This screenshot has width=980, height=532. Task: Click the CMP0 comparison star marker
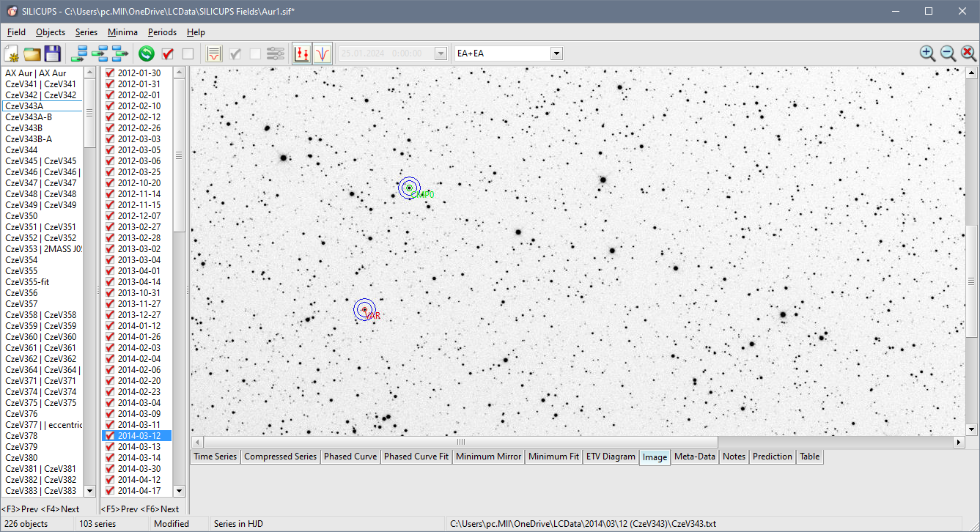[409, 188]
